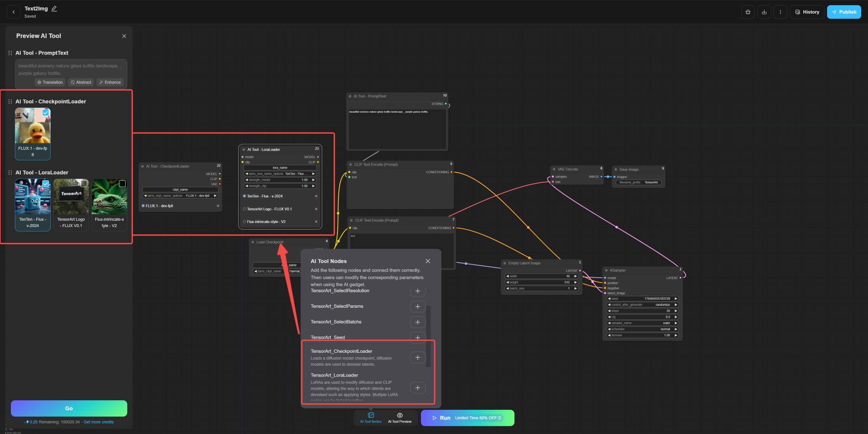Open the three-dot more options menu

780,12
